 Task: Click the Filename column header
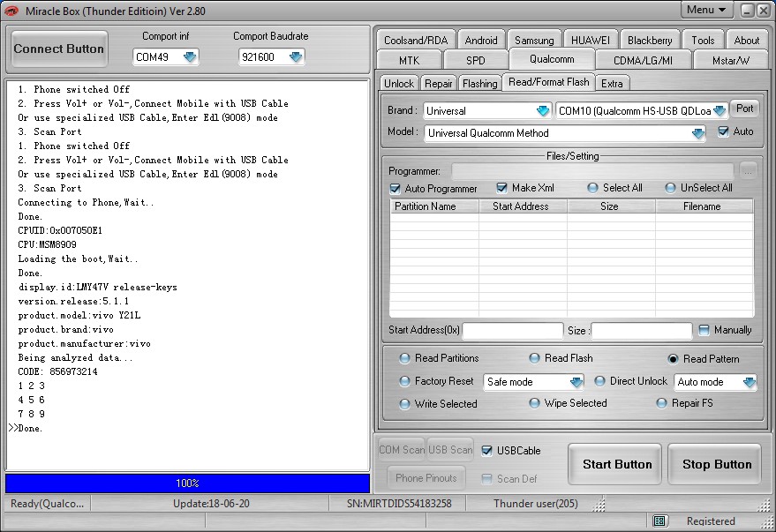(x=704, y=206)
